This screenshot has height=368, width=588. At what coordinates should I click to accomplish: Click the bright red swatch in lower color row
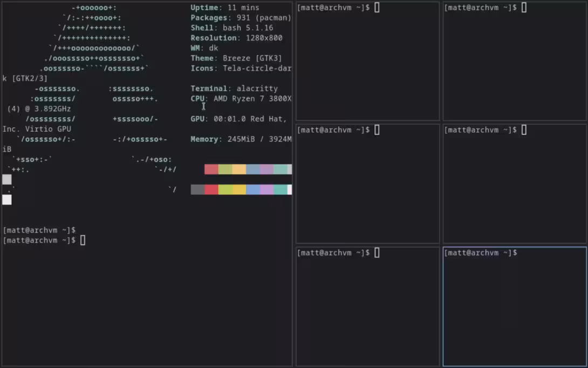click(211, 190)
